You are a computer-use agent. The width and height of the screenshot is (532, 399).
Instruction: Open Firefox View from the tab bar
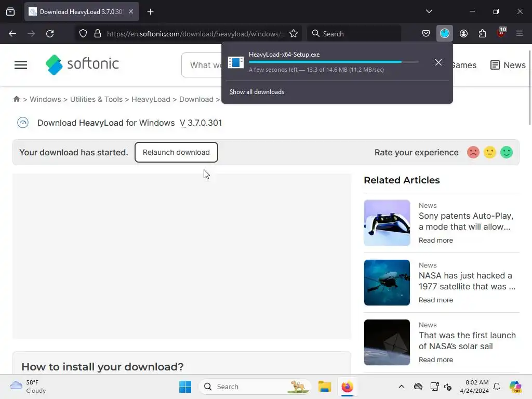10,11
